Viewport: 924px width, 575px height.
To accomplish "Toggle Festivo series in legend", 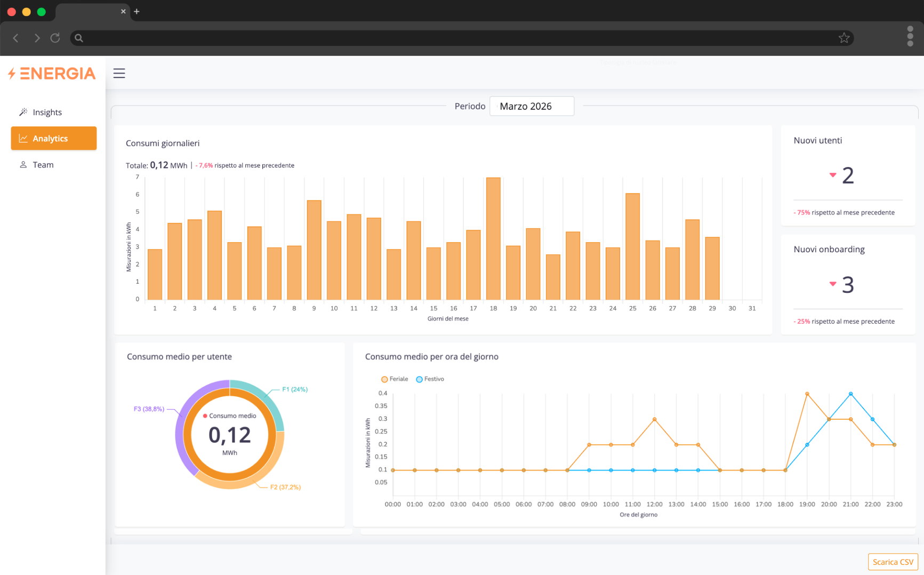I will (x=430, y=379).
